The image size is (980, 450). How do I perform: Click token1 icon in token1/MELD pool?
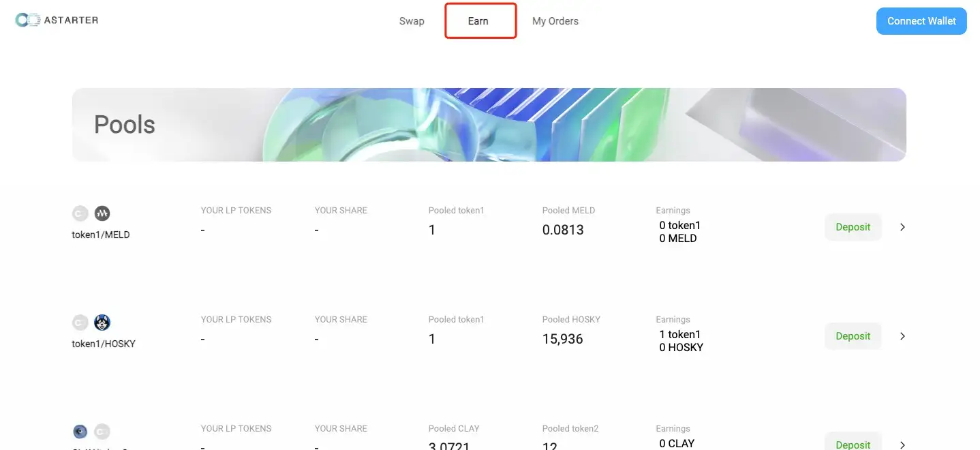tap(80, 213)
